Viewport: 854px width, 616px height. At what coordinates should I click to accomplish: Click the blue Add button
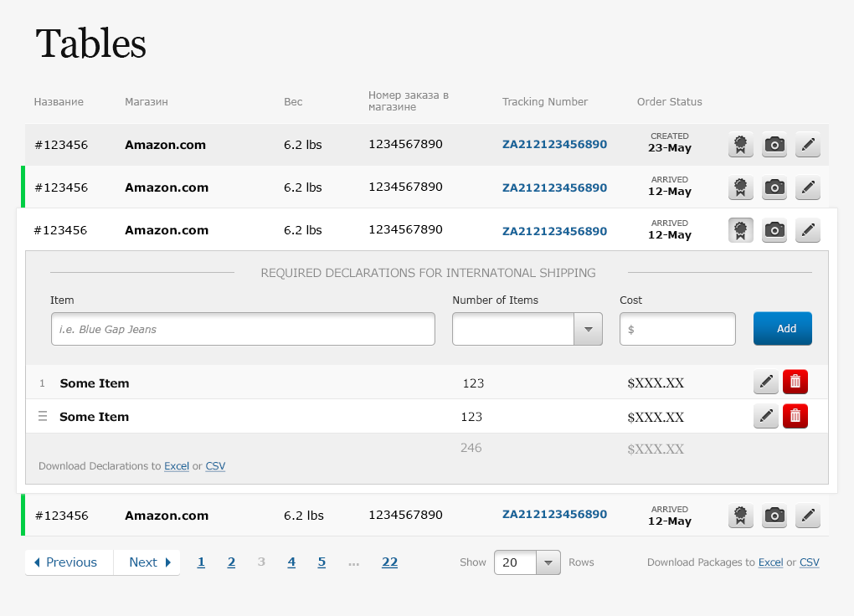tap(782, 328)
